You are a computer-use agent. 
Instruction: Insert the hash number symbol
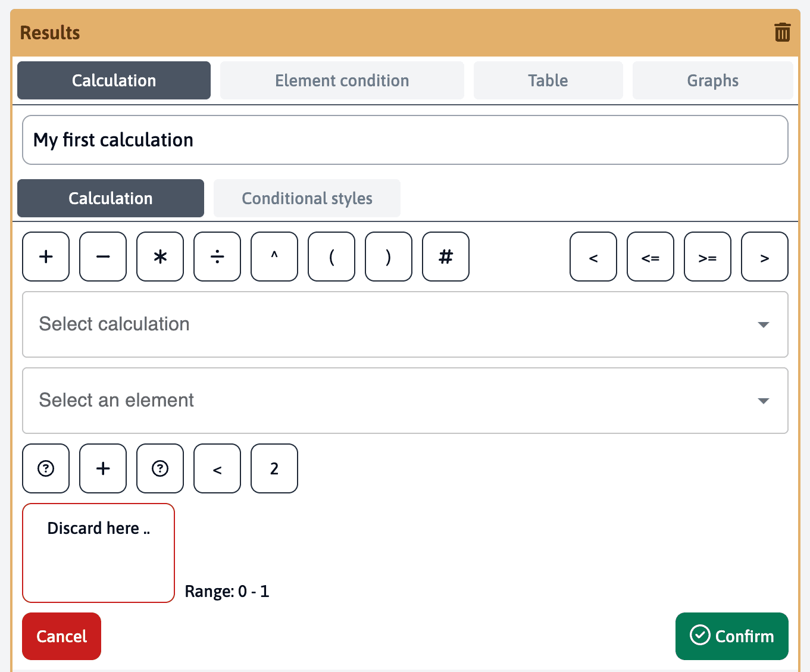(x=446, y=257)
